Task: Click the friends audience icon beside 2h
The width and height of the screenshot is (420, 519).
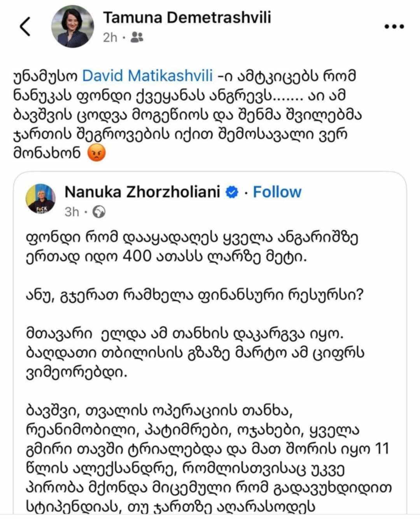Action: click(x=137, y=37)
